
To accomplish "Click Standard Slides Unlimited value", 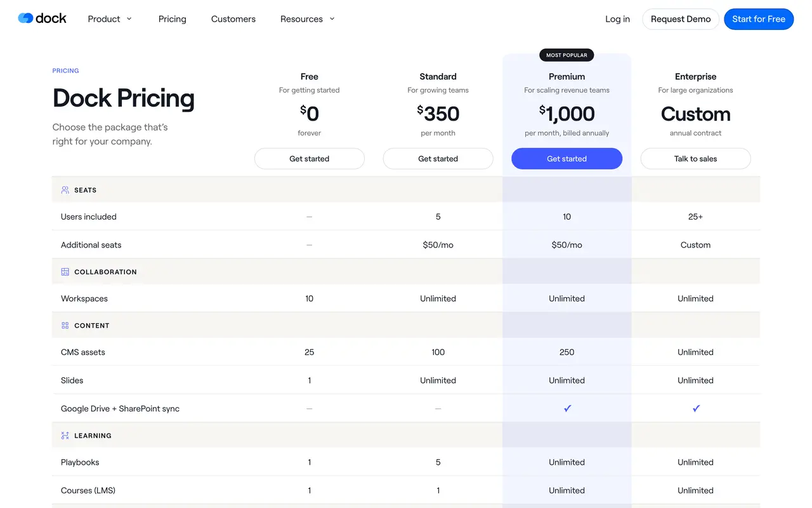I will pos(438,380).
